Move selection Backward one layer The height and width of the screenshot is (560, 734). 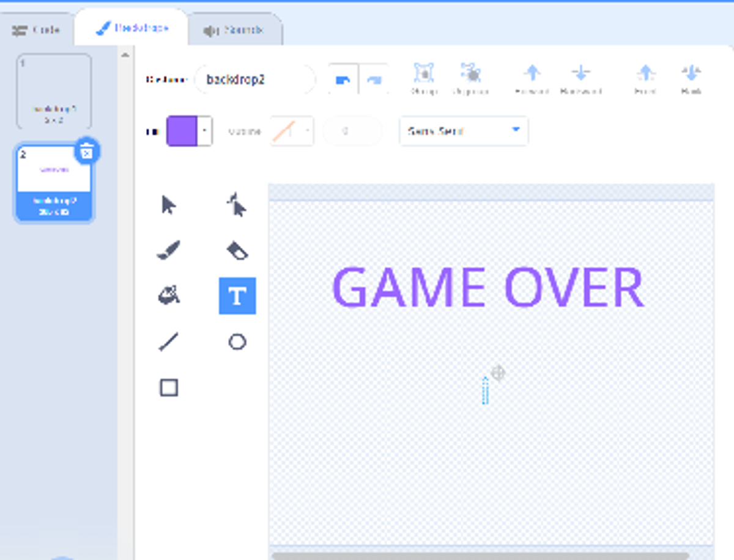click(580, 79)
